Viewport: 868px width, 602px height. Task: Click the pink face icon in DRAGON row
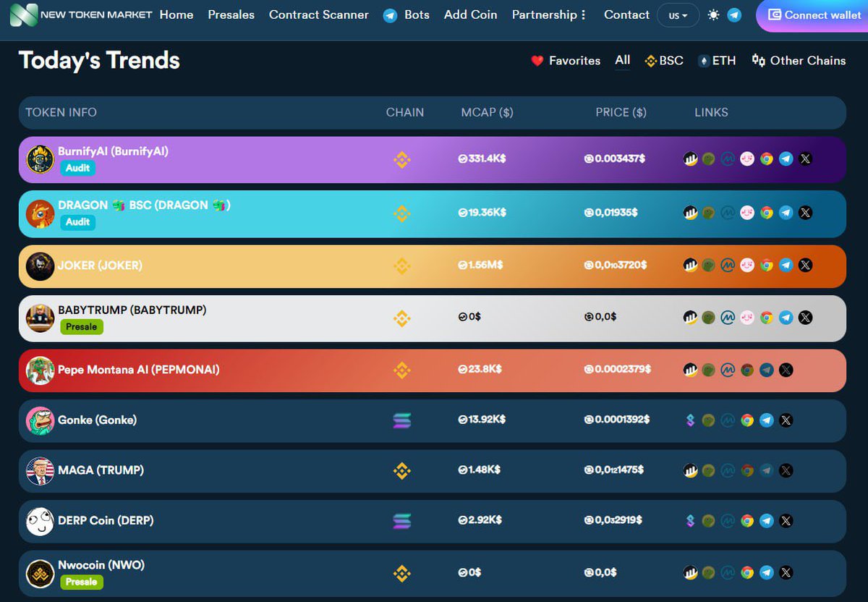point(747,213)
